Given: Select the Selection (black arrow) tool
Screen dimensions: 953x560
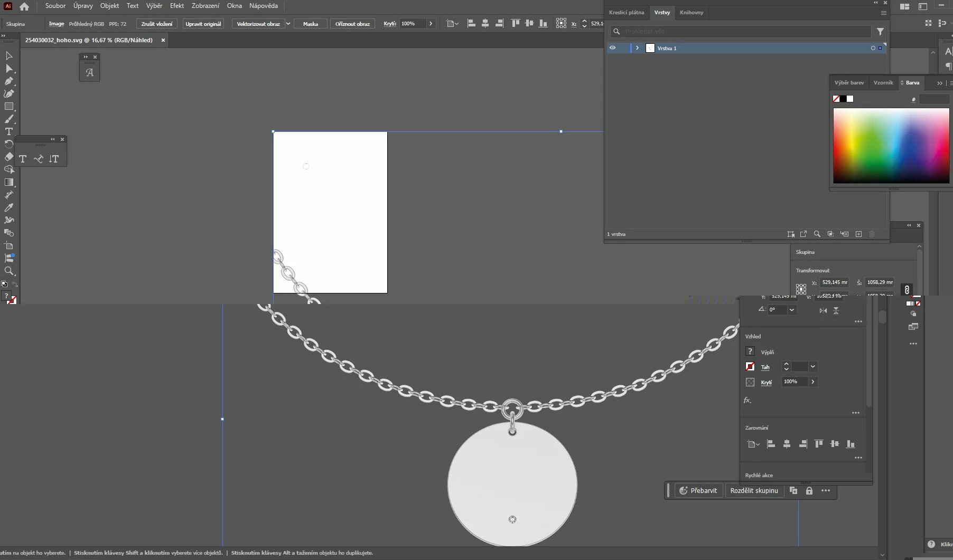Looking at the screenshot, I should click(9, 55).
